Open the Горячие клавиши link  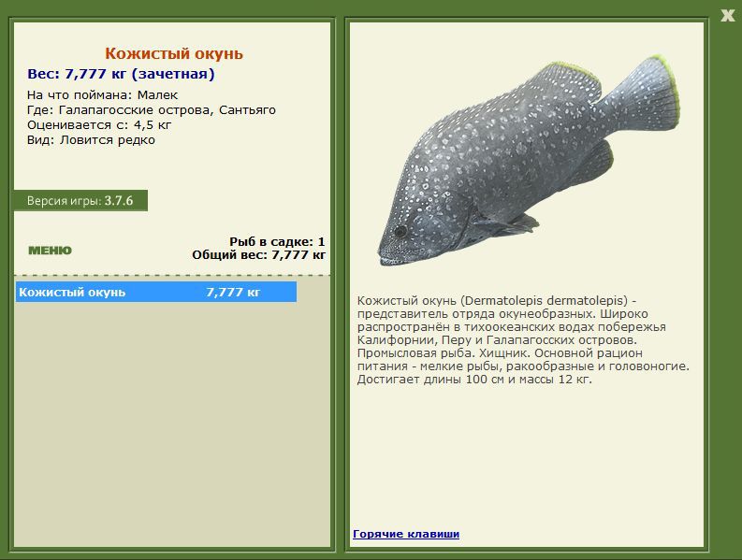pyautogui.click(x=406, y=534)
